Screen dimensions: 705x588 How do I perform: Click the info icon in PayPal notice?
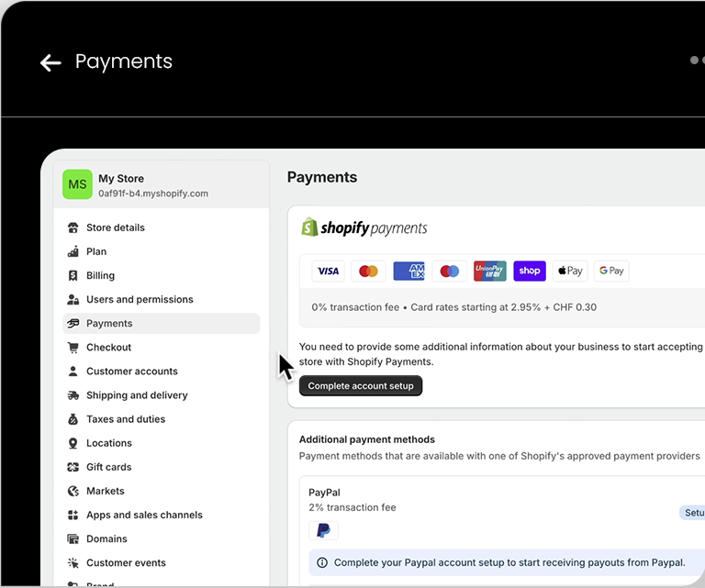322,562
